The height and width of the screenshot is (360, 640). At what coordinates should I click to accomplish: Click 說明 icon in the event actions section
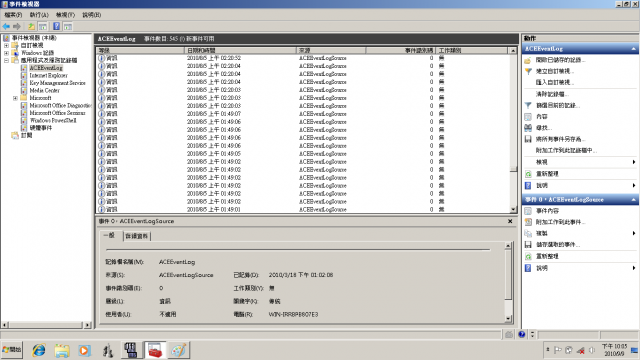(x=528, y=268)
